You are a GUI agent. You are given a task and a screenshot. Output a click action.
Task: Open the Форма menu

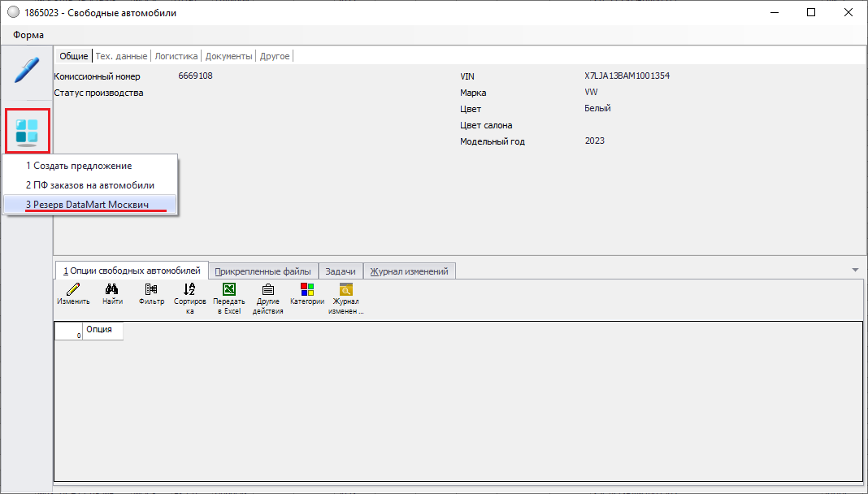point(28,35)
